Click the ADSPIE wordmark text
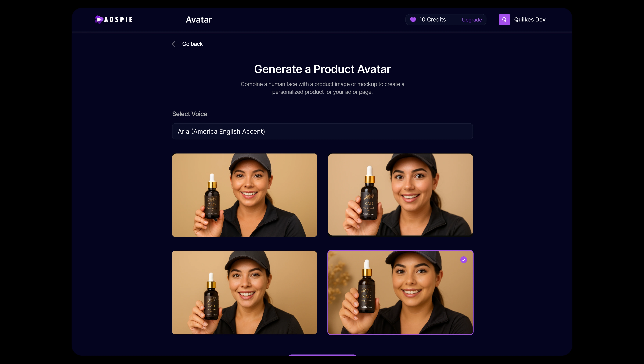 coord(118,20)
